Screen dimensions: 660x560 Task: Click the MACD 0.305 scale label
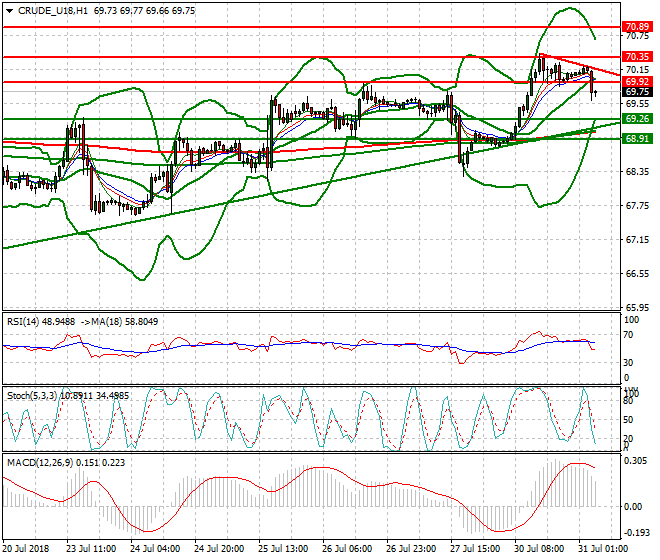coord(636,461)
